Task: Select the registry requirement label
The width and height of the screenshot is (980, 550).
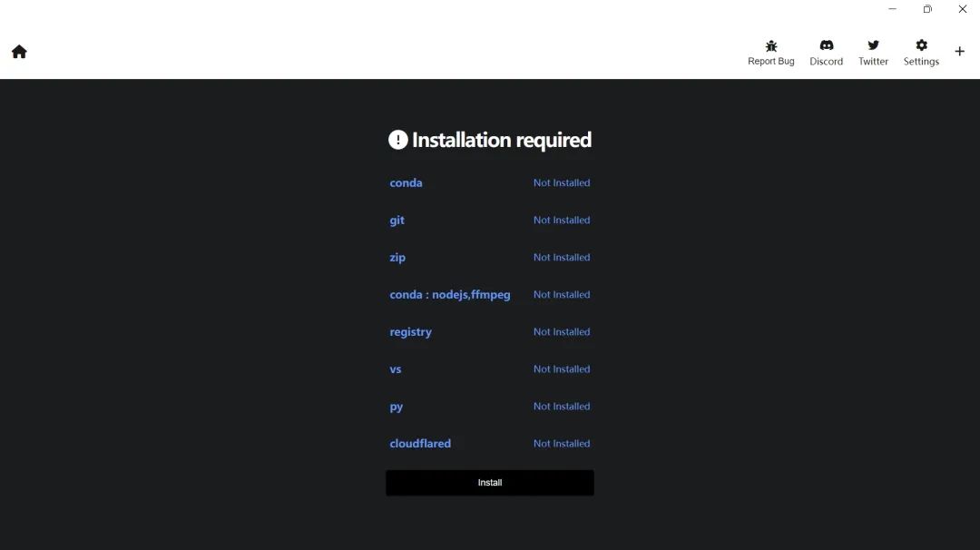Action: point(410,332)
